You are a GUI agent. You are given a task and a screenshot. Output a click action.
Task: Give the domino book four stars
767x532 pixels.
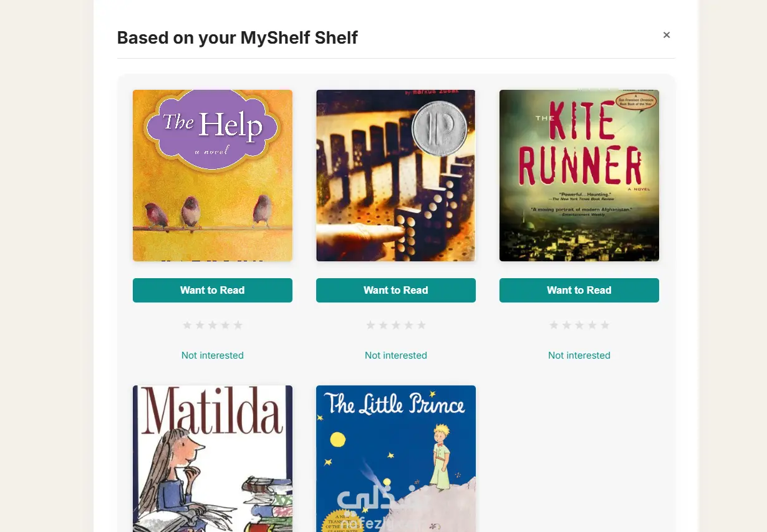tap(408, 325)
